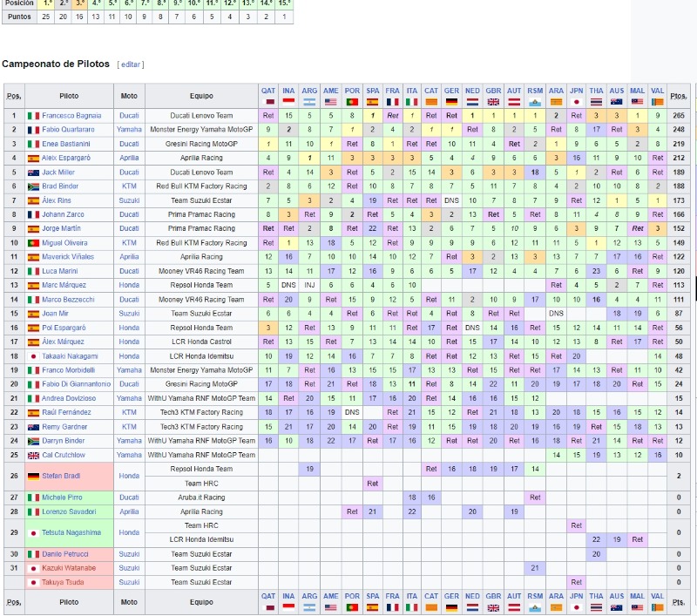This screenshot has height=616, width=697.
Task: Select Quartararo's 248 points total
Action: pos(679,129)
